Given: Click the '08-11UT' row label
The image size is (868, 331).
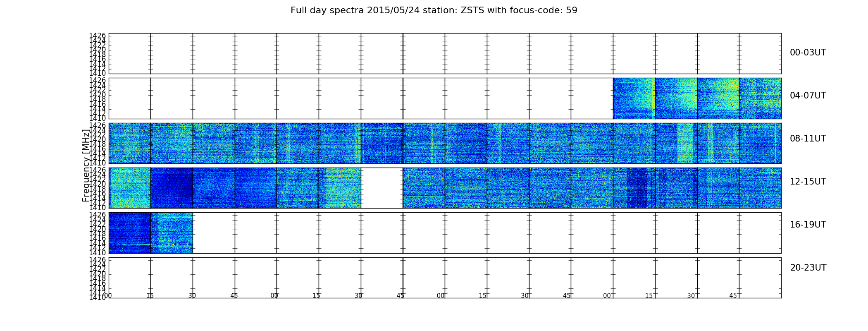Looking at the screenshot, I should [x=808, y=139].
